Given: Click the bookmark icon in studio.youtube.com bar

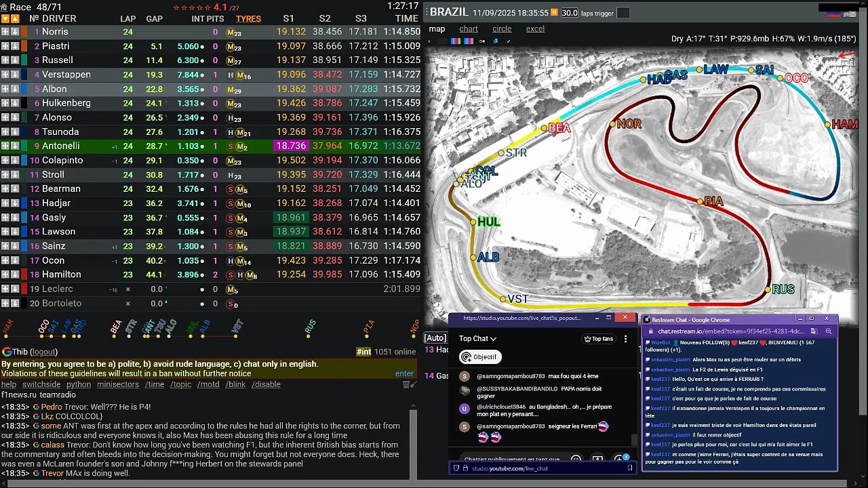Looking at the screenshot, I should pyautogui.click(x=630, y=468).
